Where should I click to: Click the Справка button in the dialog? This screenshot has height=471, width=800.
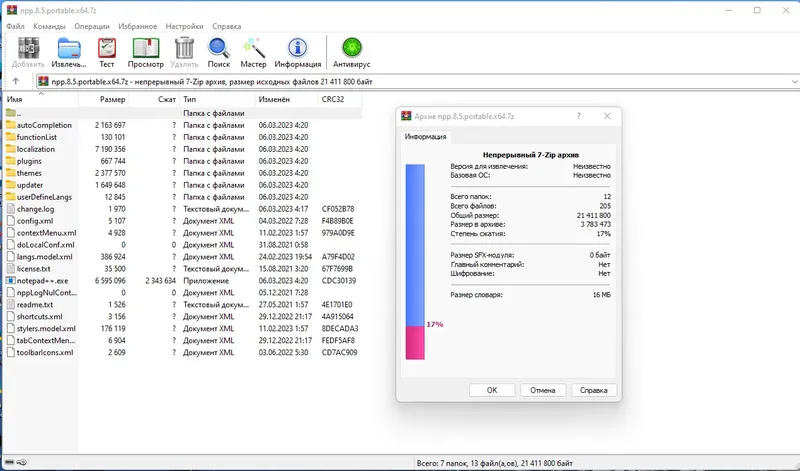tap(593, 390)
